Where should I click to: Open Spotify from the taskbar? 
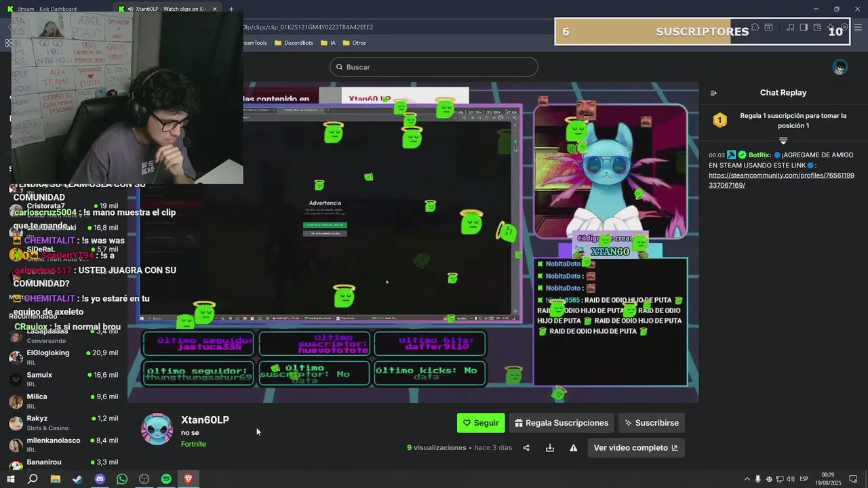166,479
